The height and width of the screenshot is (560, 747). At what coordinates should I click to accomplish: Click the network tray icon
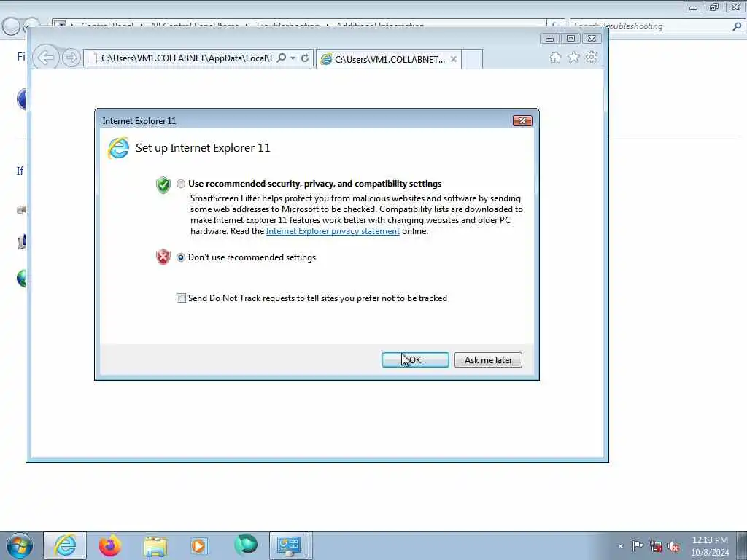[x=656, y=547]
